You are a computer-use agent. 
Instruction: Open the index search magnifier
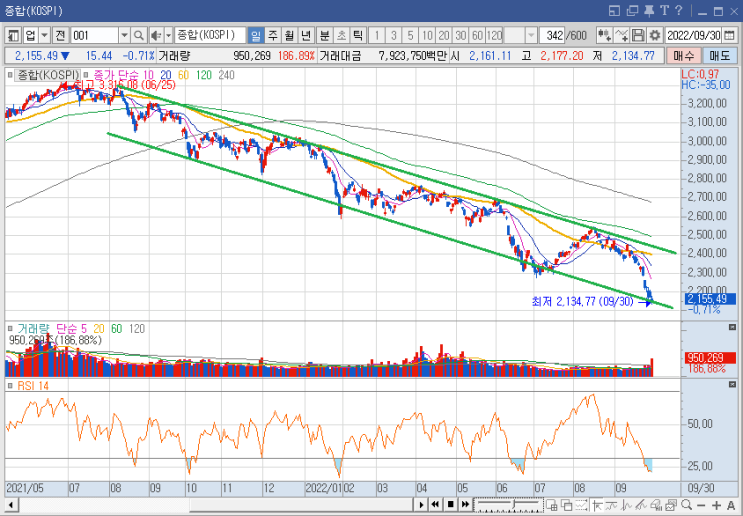[138, 35]
